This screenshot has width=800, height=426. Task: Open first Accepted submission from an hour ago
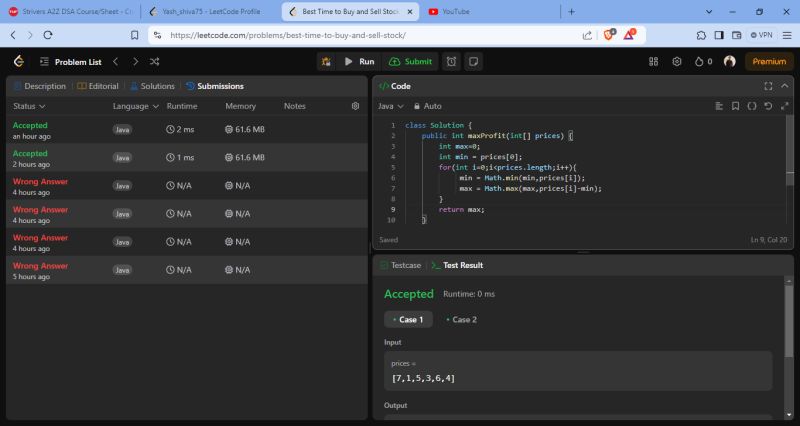(x=30, y=129)
